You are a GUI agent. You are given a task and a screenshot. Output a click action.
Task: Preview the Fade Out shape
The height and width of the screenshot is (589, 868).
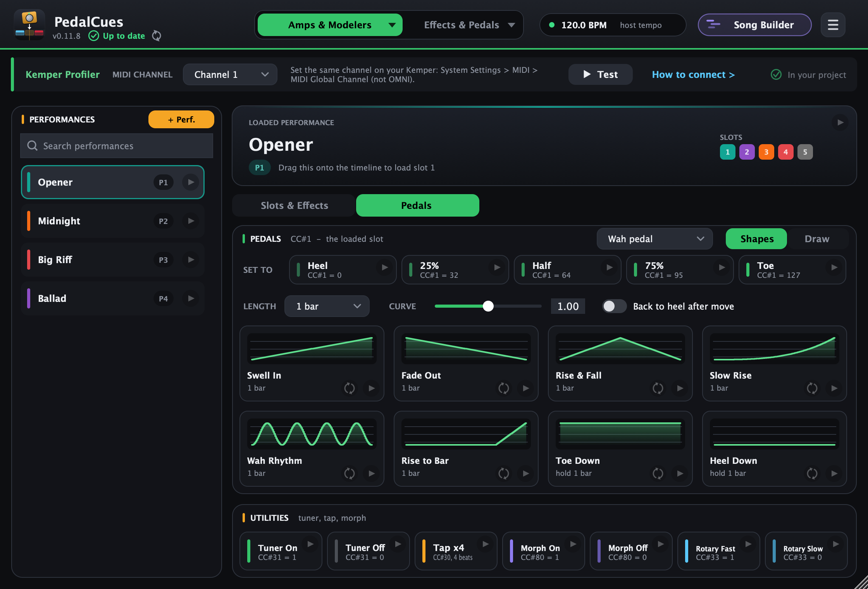point(526,388)
